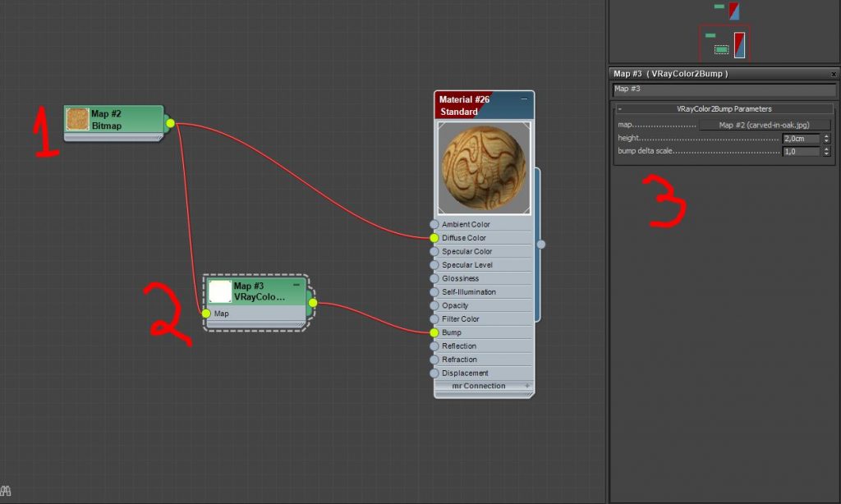Click the Map input socket on Map #3
The width and height of the screenshot is (841, 504).
(206, 314)
